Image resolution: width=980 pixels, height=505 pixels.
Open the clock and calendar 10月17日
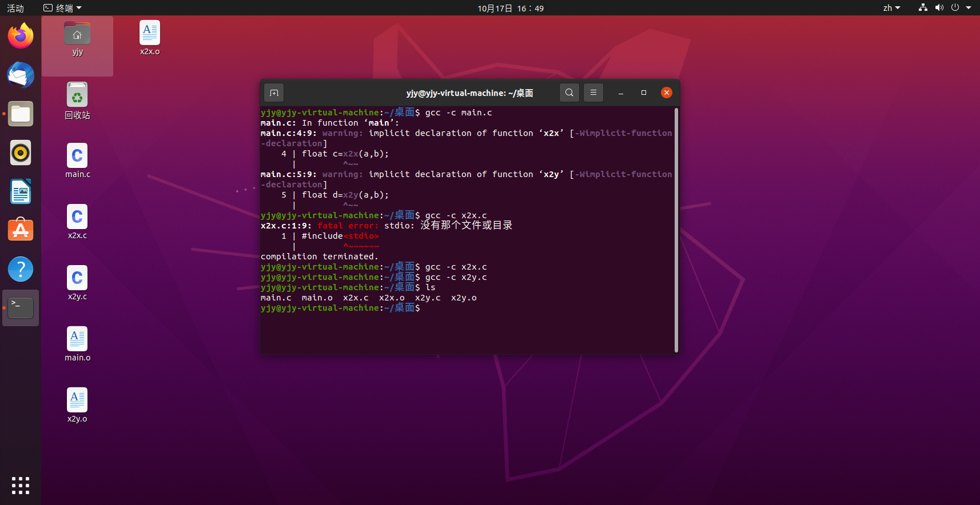click(x=511, y=8)
